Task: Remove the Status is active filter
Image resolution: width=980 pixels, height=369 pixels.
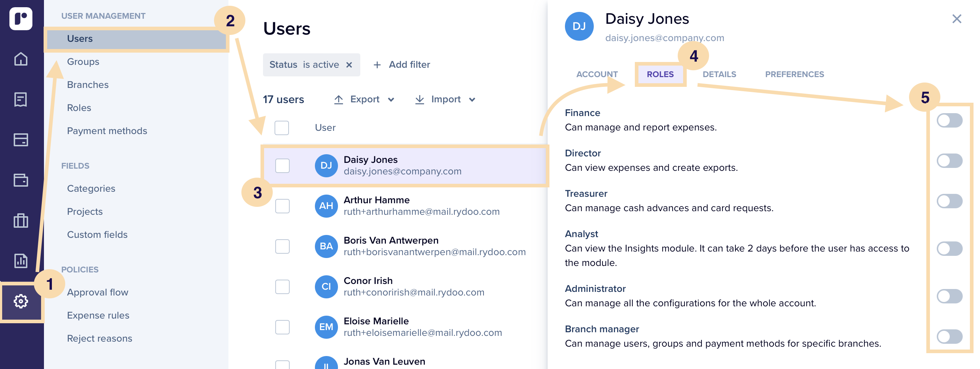Action: (x=349, y=65)
